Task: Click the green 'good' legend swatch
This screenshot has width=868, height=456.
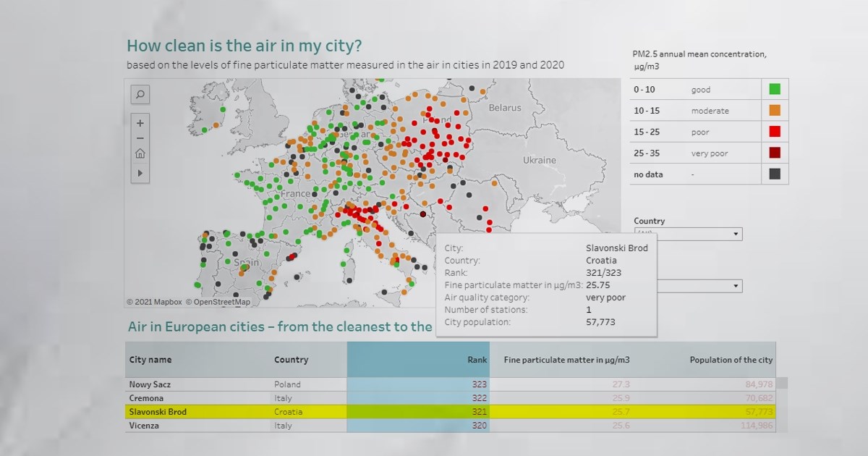Action: 775,90
